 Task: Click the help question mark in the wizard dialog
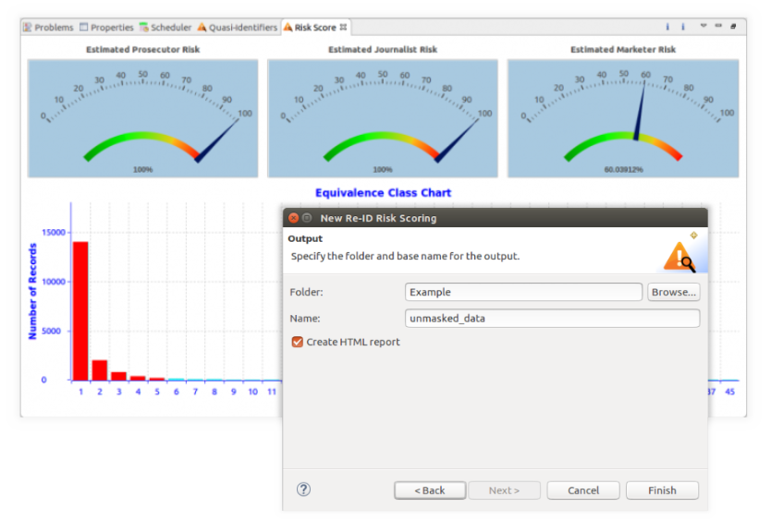(303, 490)
